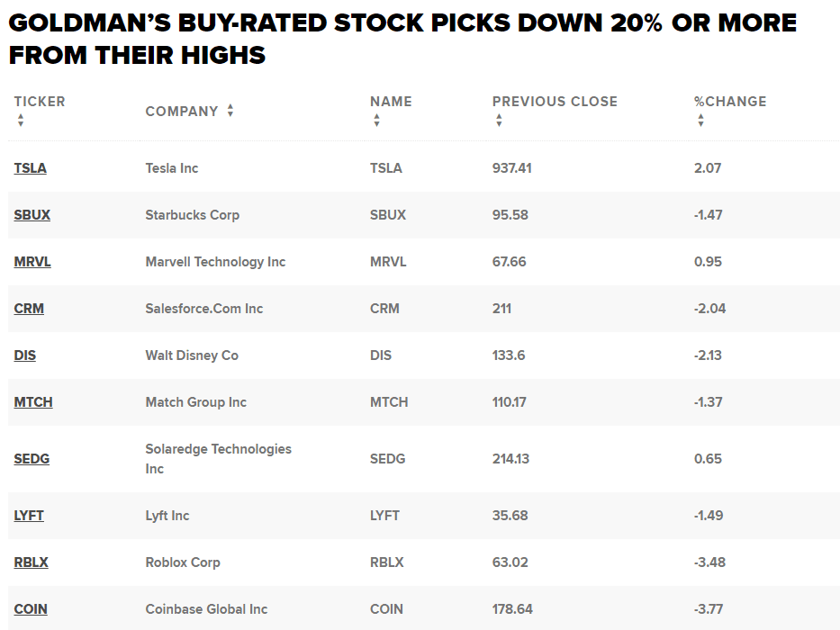
Task: Click the Company column header text
Action: 182,112
